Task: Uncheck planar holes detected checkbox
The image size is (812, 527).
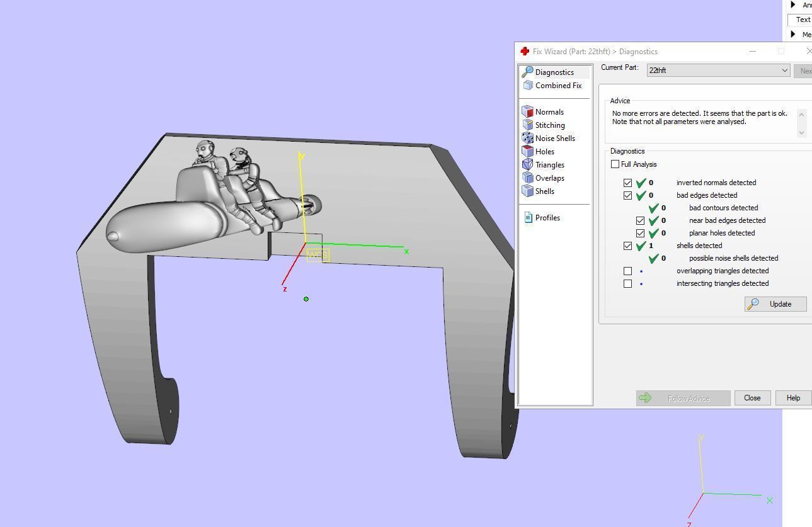Action: coord(640,233)
